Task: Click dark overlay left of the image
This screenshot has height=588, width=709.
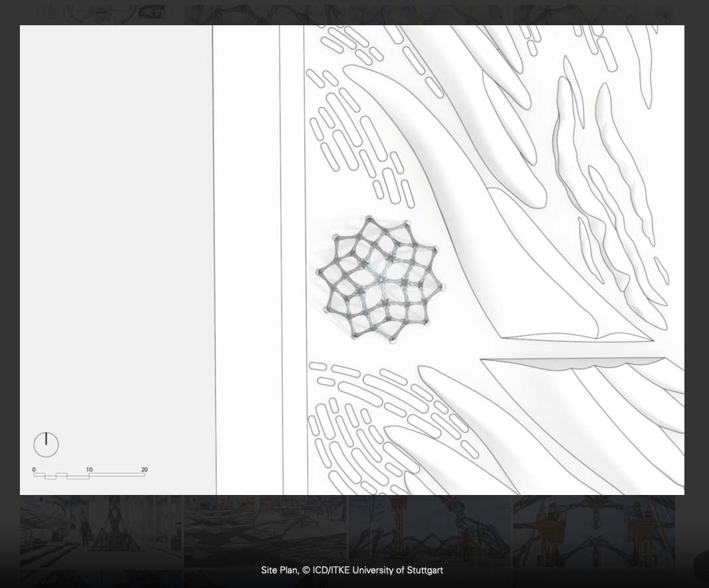Action: pyautogui.click(x=9, y=266)
